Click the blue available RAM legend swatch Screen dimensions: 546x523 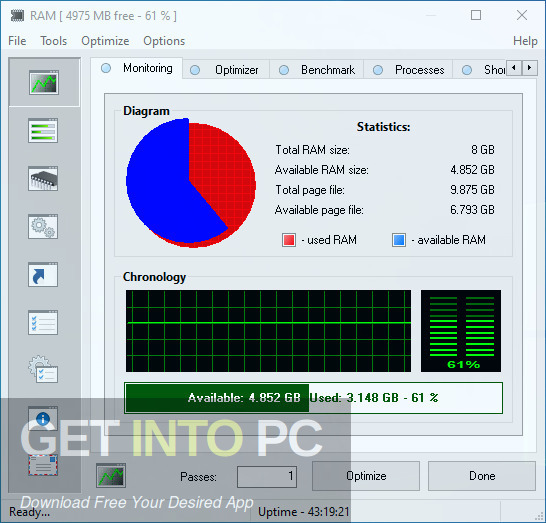pyautogui.click(x=399, y=240)
